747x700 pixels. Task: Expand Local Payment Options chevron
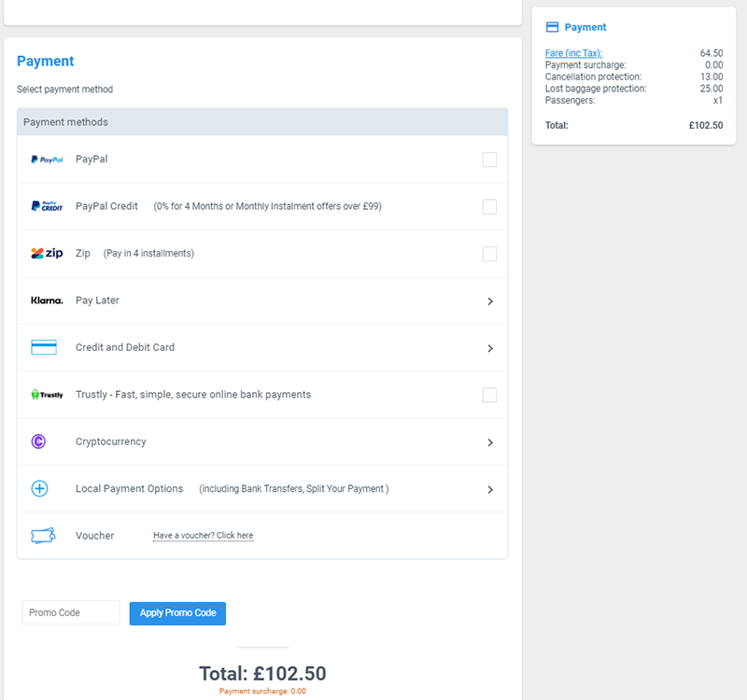click(490, 489)
